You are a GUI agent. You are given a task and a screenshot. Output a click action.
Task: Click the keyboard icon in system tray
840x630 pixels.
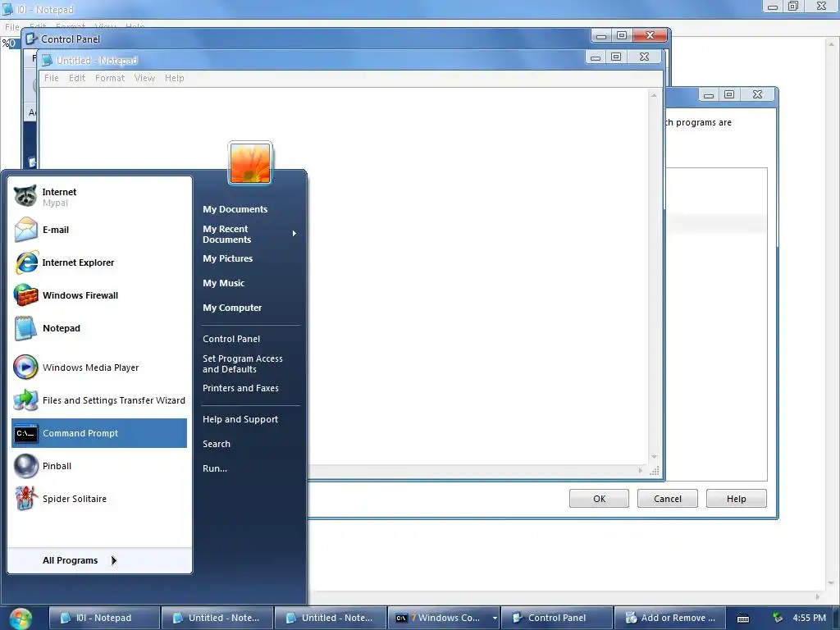pyautogui.click(x=743, y=619)
